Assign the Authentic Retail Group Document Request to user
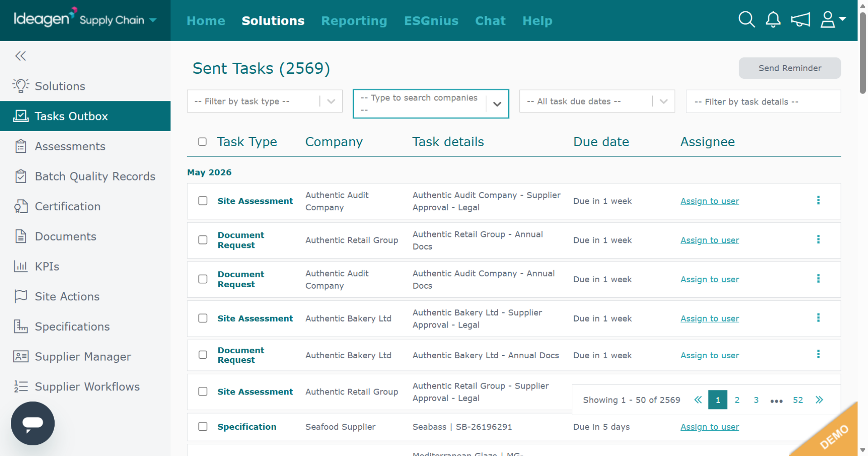The image size is (868, 456). pos(710,240)
